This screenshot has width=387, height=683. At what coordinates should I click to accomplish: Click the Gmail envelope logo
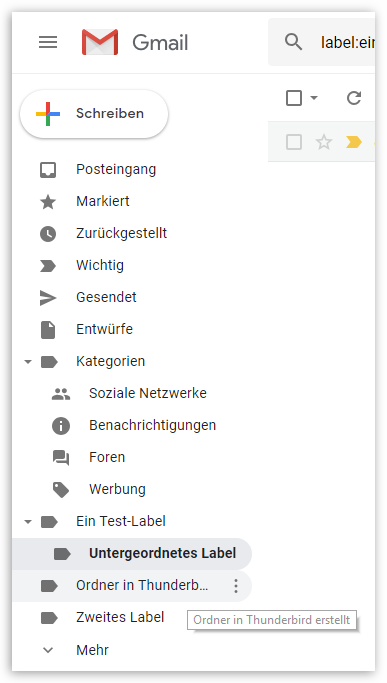click(100, 42)
